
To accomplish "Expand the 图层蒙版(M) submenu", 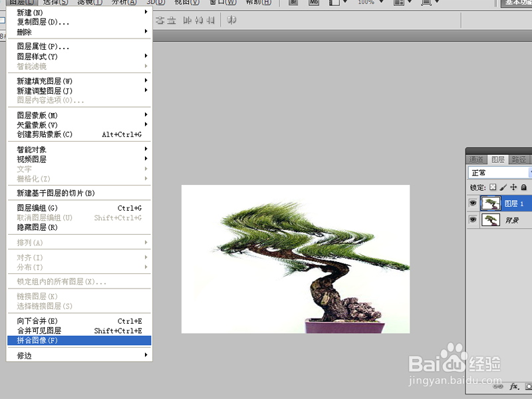I will click(x=79, y=115).
